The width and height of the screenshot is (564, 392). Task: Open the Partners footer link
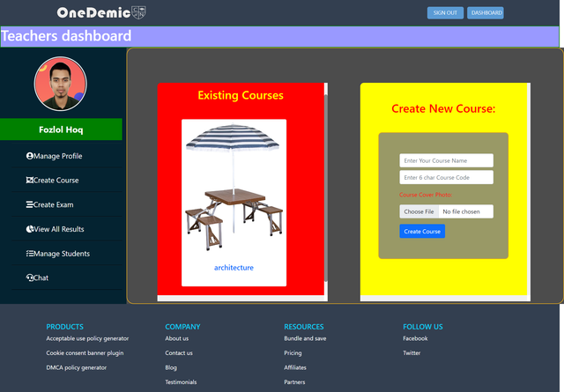(x=294, y=382)
